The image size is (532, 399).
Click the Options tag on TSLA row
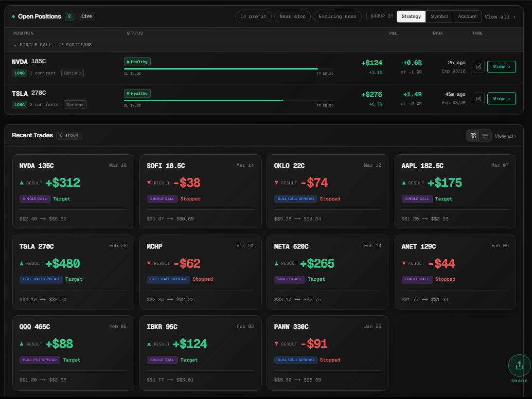pyautogui.click(x=75, y=105)
